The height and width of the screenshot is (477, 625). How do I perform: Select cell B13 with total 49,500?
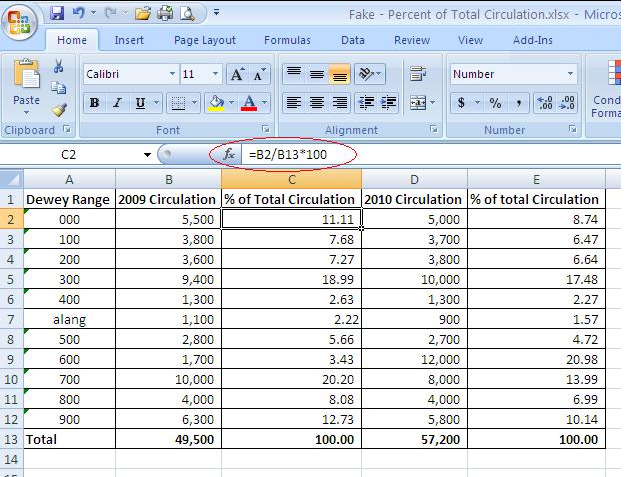tap(168, 439)
